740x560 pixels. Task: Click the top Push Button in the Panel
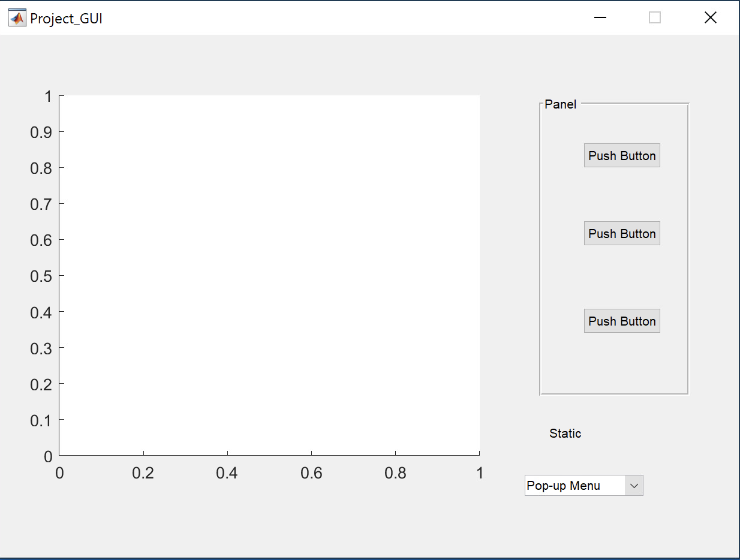coord(622,155)
